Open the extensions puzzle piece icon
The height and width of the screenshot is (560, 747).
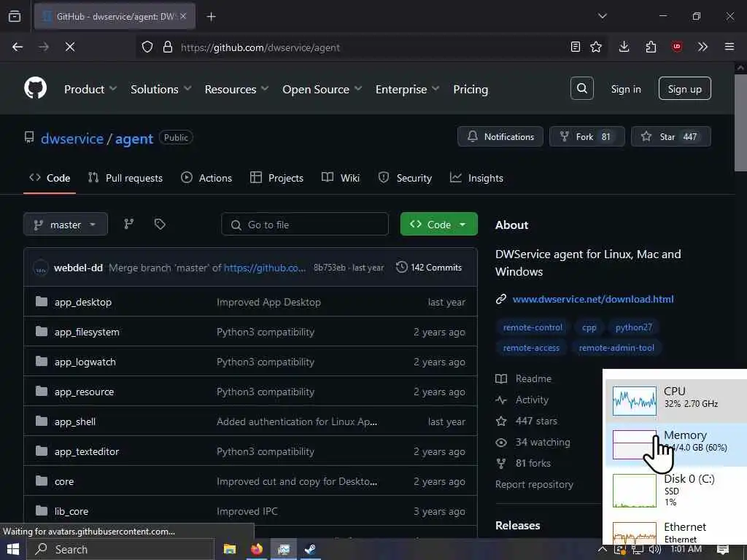click(651, 47)
